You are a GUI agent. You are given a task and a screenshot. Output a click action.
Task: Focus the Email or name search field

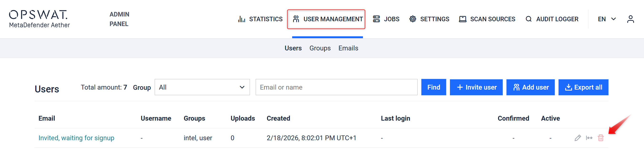[336, 87]
